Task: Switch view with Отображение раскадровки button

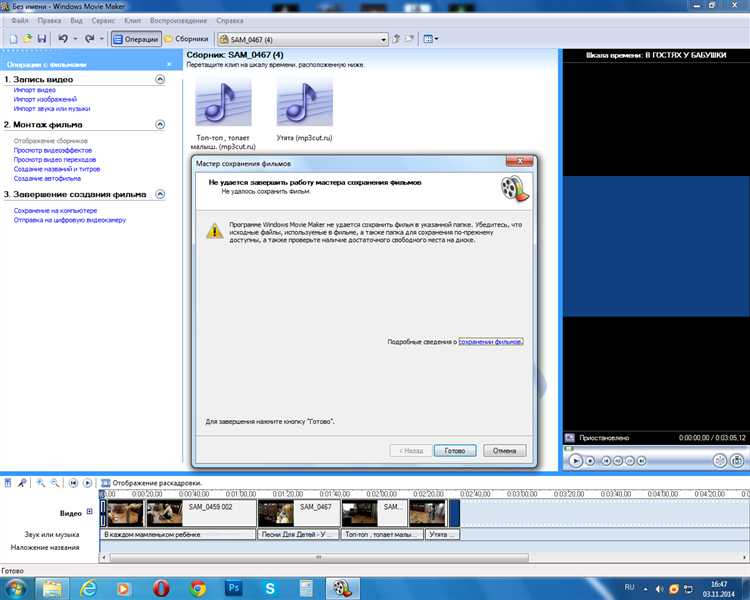Action: click(152, 483)
